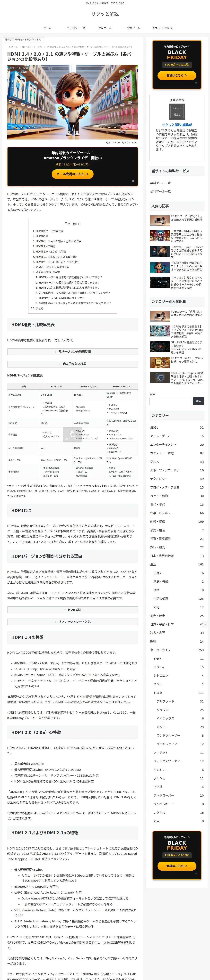The width and height of the screenshot is (210, 980).
Task: Click the lower sidebar 会場はこちら button
Action: [x=177, y=866]
